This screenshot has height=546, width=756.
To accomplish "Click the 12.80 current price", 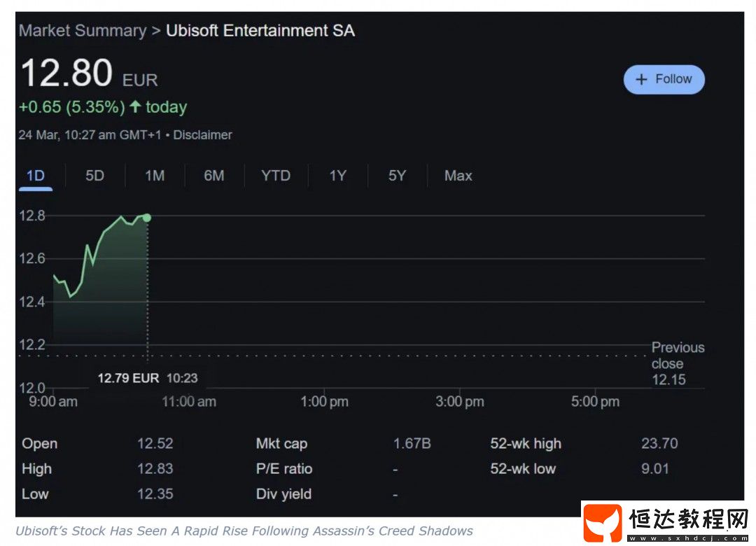I will [x=66, y=73].
